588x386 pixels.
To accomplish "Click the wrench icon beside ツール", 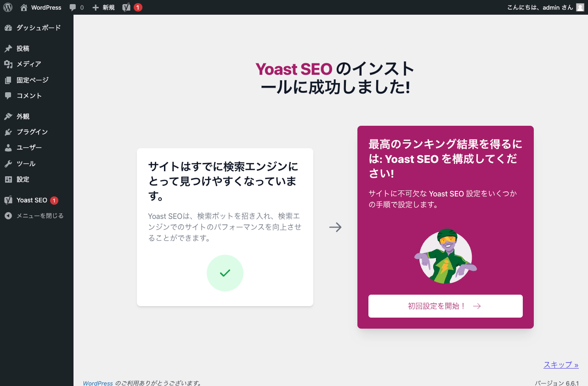I will tap(8, 164).
